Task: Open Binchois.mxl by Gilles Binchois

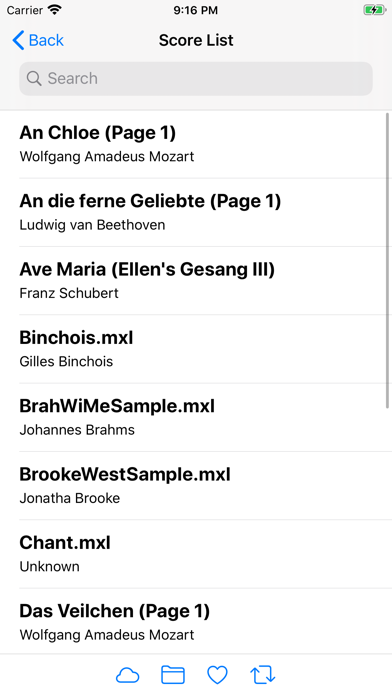Action: pos(196,349)
